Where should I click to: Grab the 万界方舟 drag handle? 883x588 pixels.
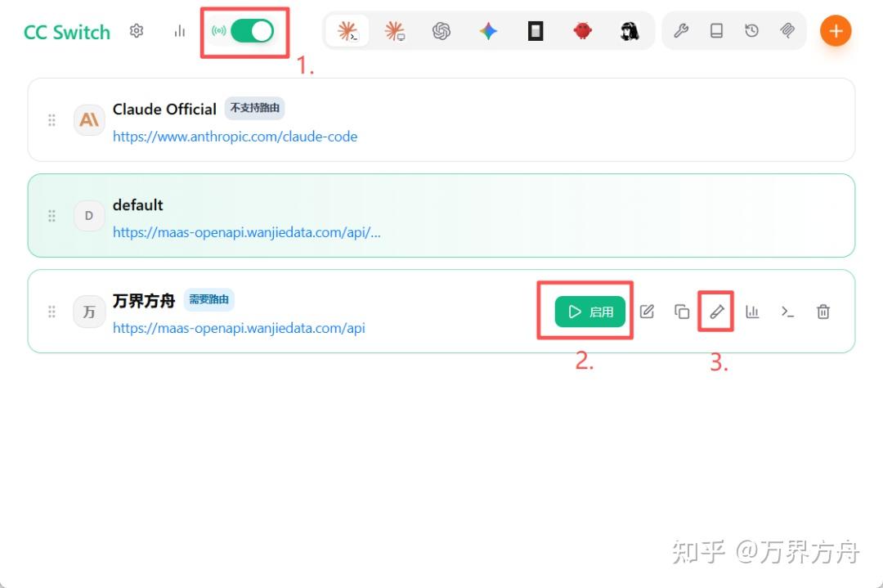(52, 312)
